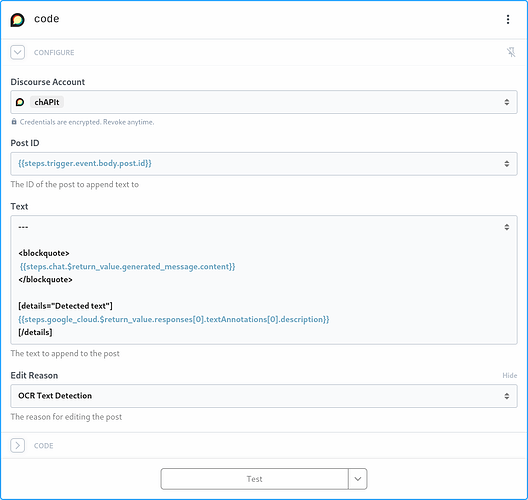Click the google_cloud textAnnotations variable reference
This screenshot has height=500, width=528.
174,319
